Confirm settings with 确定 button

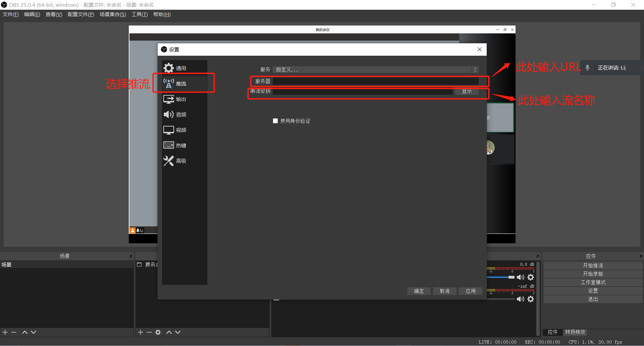pyautogui.click(x=419, y=291)
